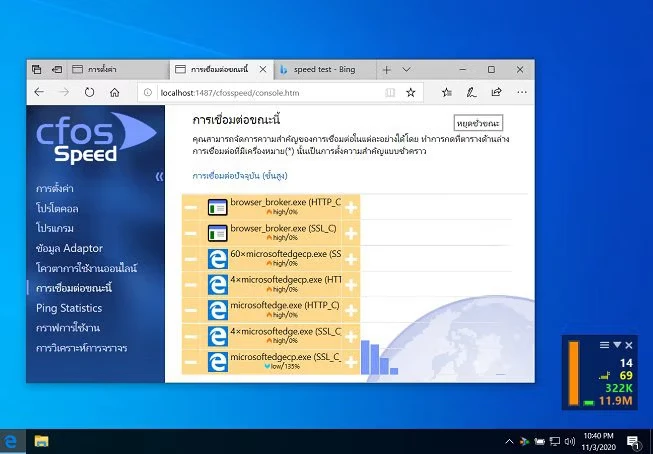The height and width of the screenshot is (454, 653).
Task: Expand the cFosSpeed widget triangle dropdown
Action: pos(617,344)
